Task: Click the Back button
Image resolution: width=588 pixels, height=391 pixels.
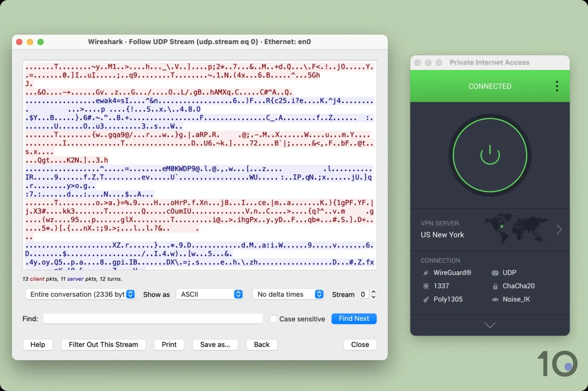Action: click(261, 344)
